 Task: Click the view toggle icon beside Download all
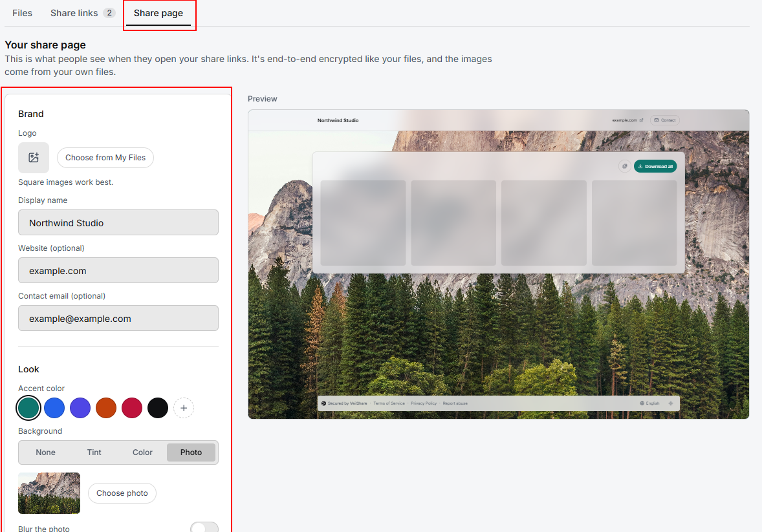[x=624, y=166]
